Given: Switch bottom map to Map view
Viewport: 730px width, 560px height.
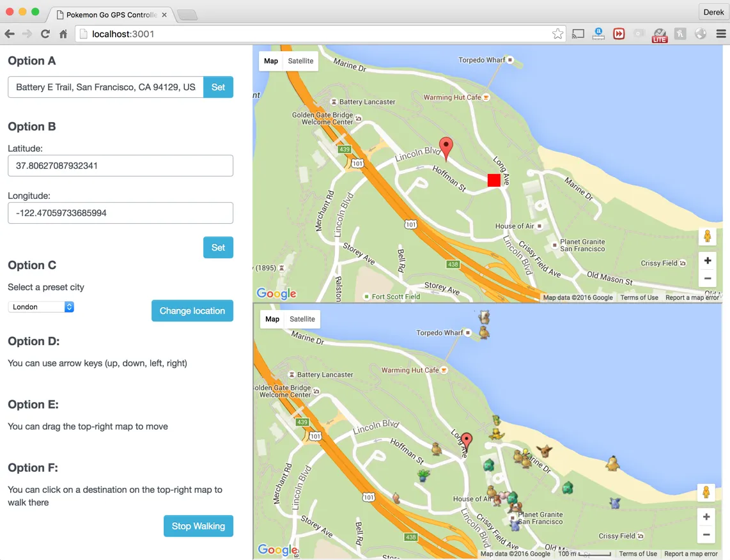Looking at the screenshot, I should tap(272, 320).
